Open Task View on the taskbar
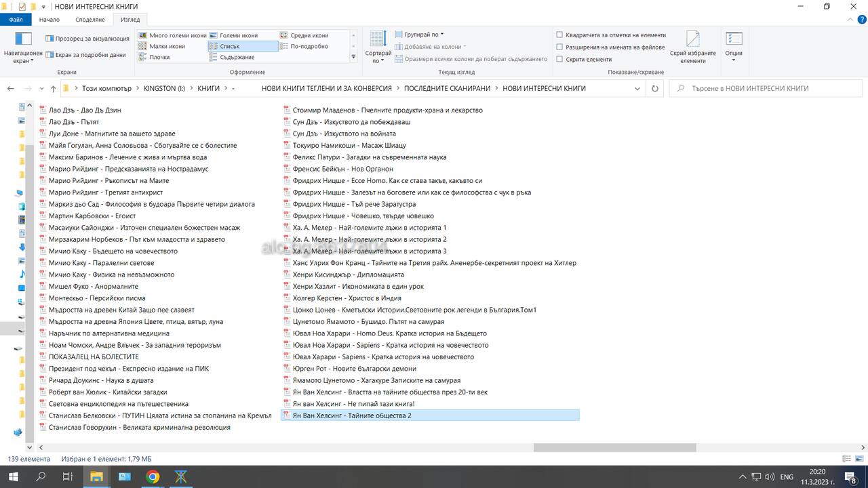This screenshot has width=868, height=488. click(67, 476)
